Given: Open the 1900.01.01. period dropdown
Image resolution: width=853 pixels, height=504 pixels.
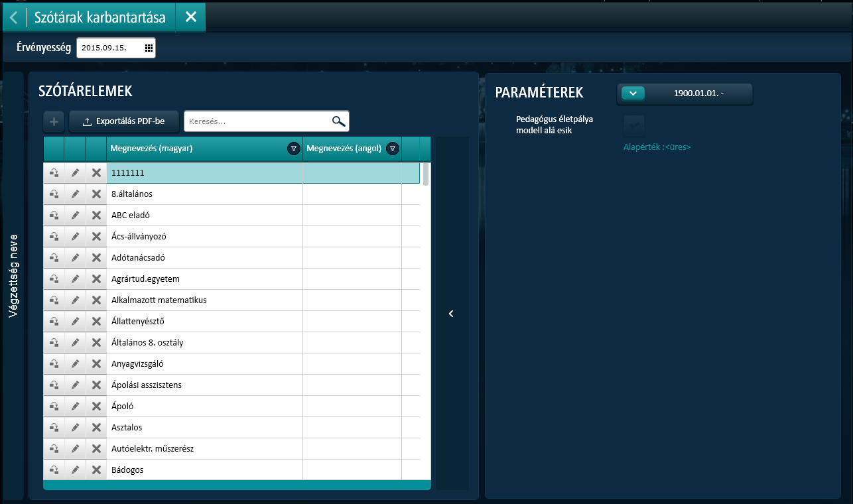Looking at the screenshot, I should click(633, 94).
